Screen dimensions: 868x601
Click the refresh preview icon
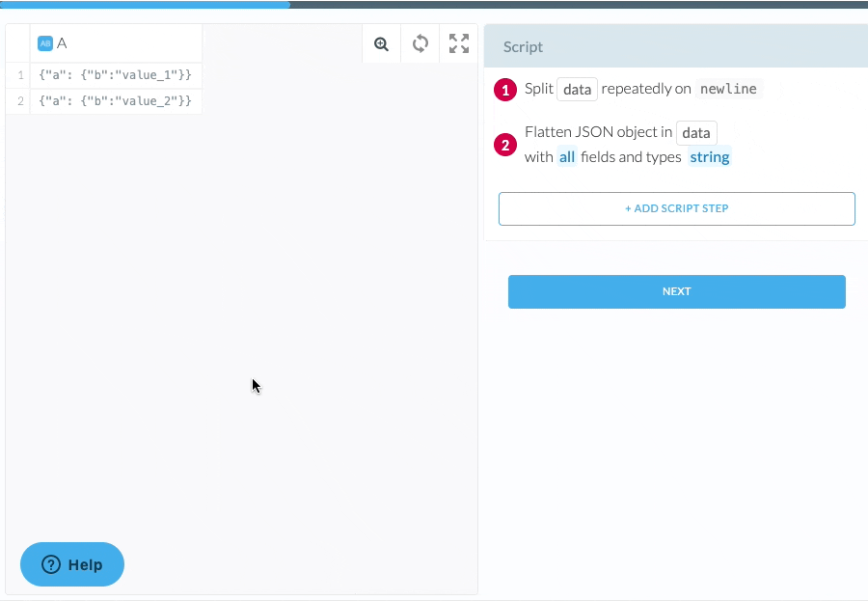click(x=420, y=43)
